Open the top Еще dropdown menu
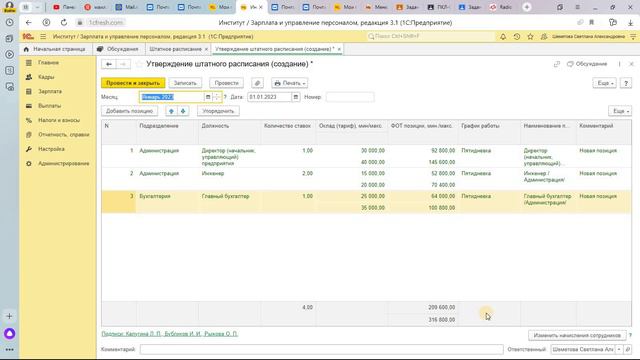Viewport: 640px width, 360px height. pyautogui.click(x=604, y=83)
